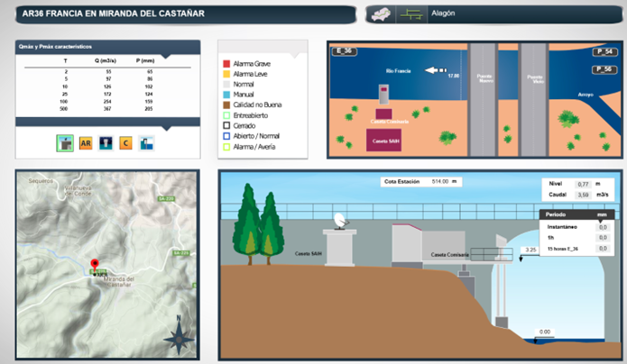Select the dark blue gauge sensor icon

tap(106, 143)
